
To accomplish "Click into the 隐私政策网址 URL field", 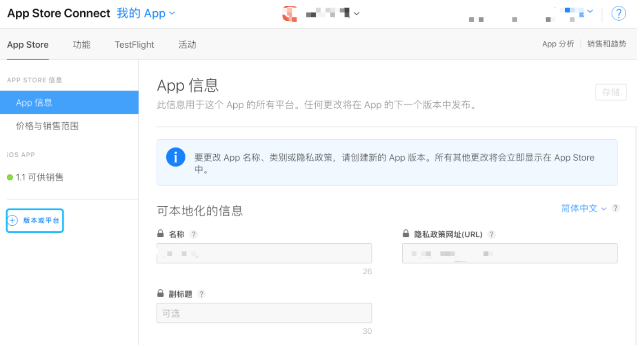I will click(510, 253).
